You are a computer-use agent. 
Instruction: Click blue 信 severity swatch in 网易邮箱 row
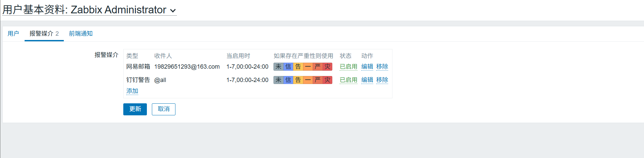point(288,67)
